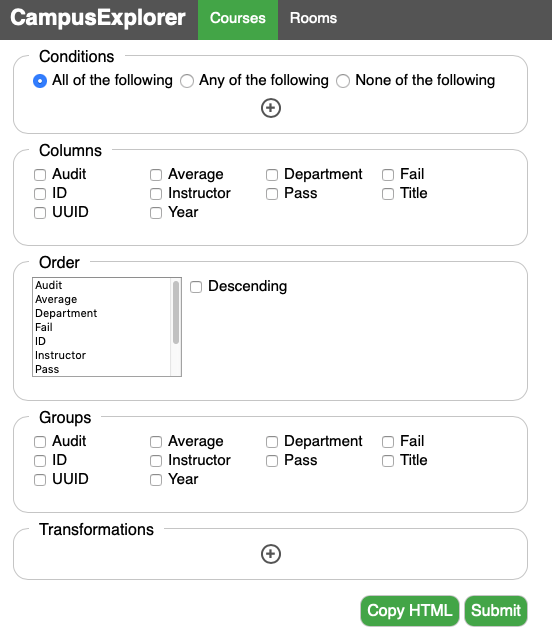Toggle the Descending order checkbox
The image size is (552, 644).
(196, 287)
